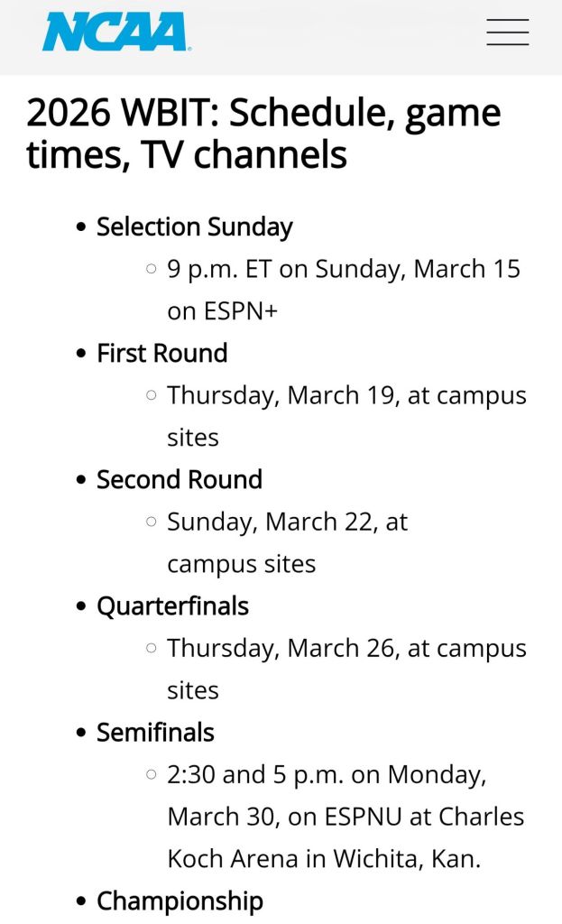562x924 pixels.
Task: Select the Championship heading
Action: 180,901
